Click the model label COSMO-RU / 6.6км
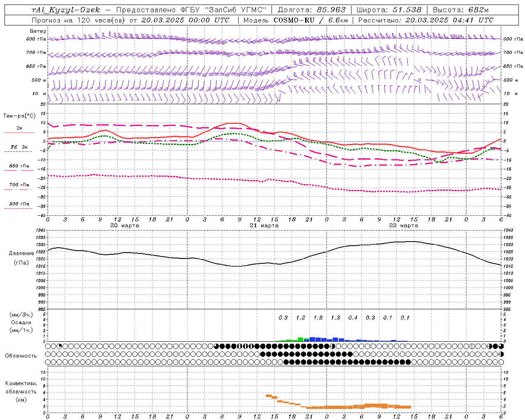The height and width of the screenshot is (420, 525). [310, 20]
